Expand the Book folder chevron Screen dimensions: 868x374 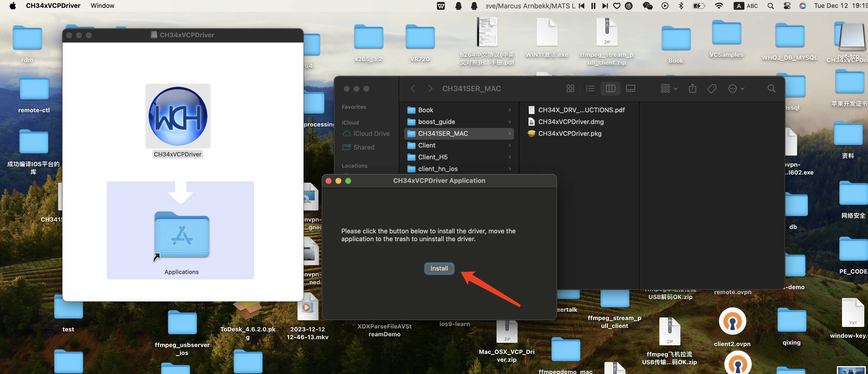pos(510,110)
